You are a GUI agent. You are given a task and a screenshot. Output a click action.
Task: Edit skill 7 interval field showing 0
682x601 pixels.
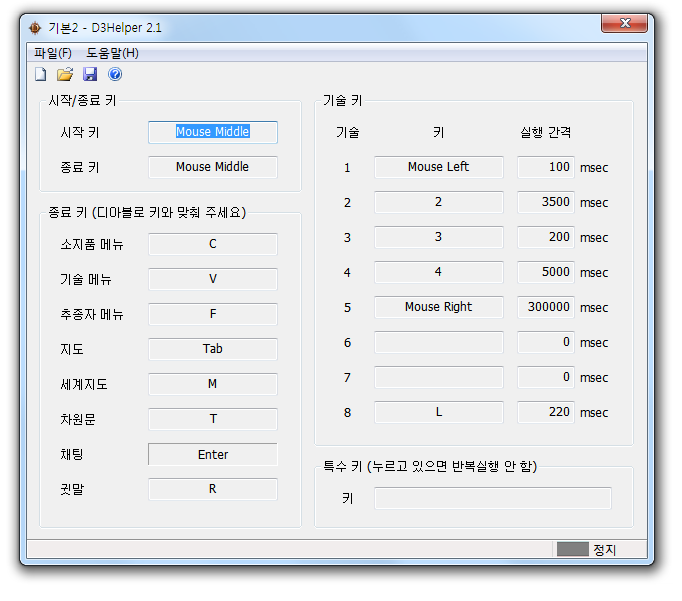[x=546, y=377]
